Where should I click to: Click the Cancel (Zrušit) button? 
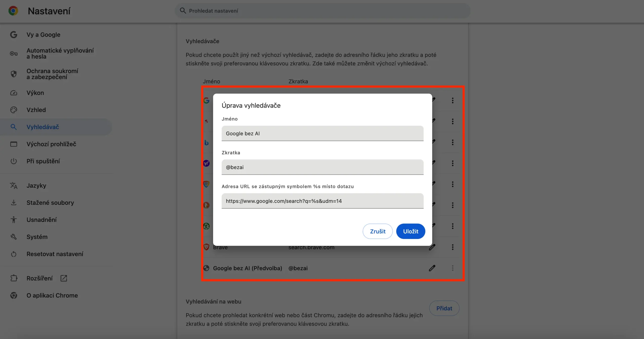tap(377, 231)
